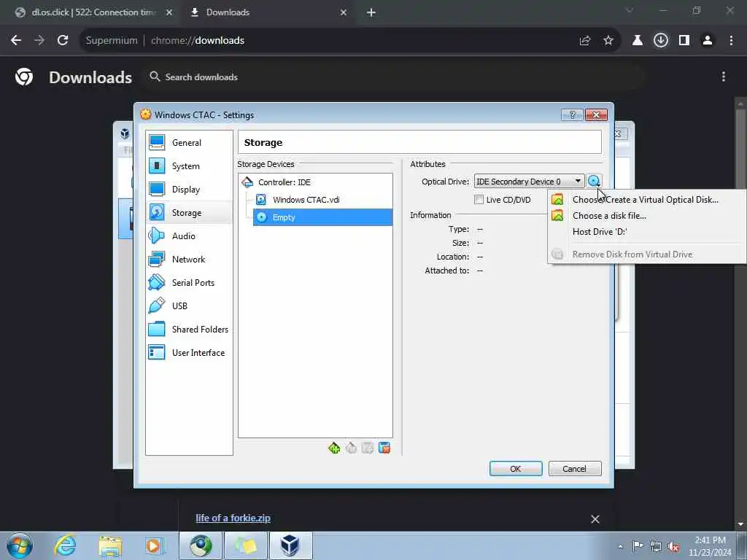This screenshot has width=747, height=560.
Task: Open the User Interface settings category
Action: [x=189, y=352]
